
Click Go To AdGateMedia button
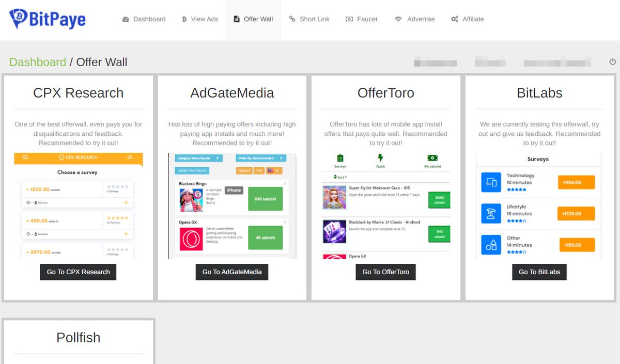coord(232,272)
